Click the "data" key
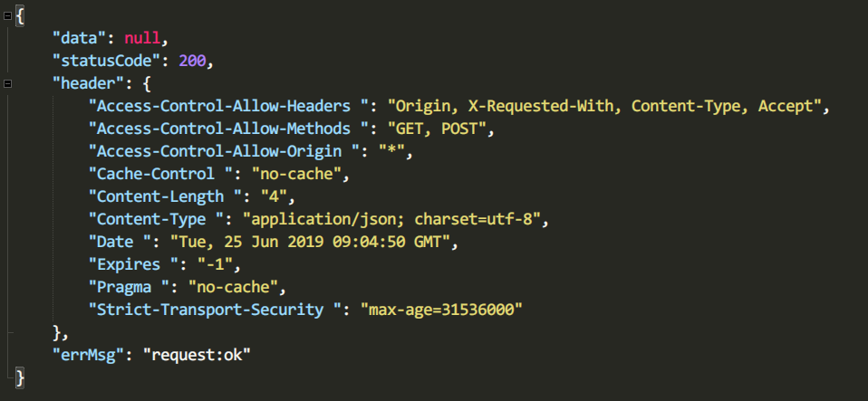The width and height of the screenshot is (868, 401). point(79,38)
